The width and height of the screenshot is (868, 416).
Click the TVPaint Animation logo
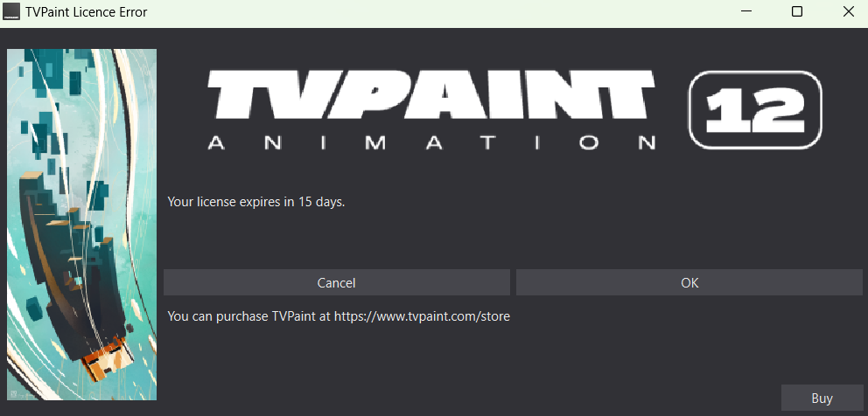click(431, 109)
